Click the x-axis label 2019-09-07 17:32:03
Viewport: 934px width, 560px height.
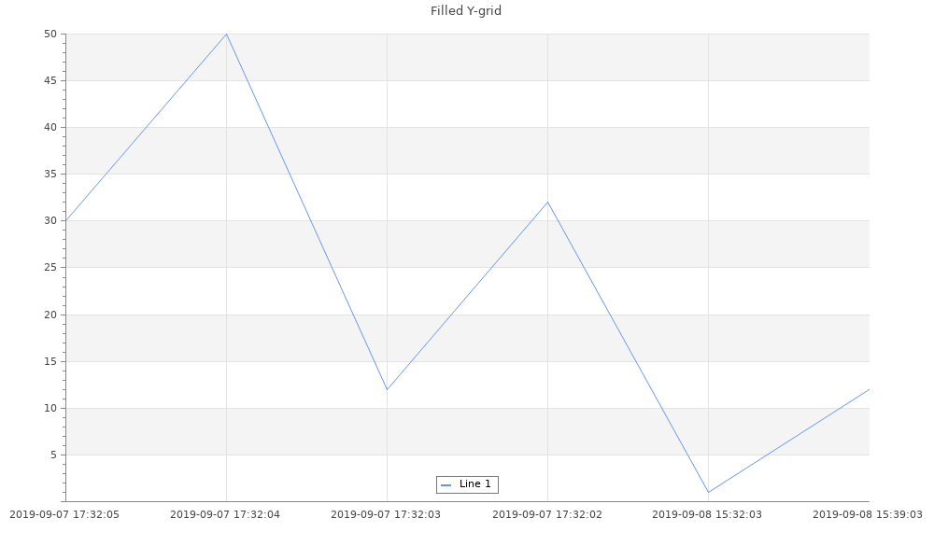[386, 514]
